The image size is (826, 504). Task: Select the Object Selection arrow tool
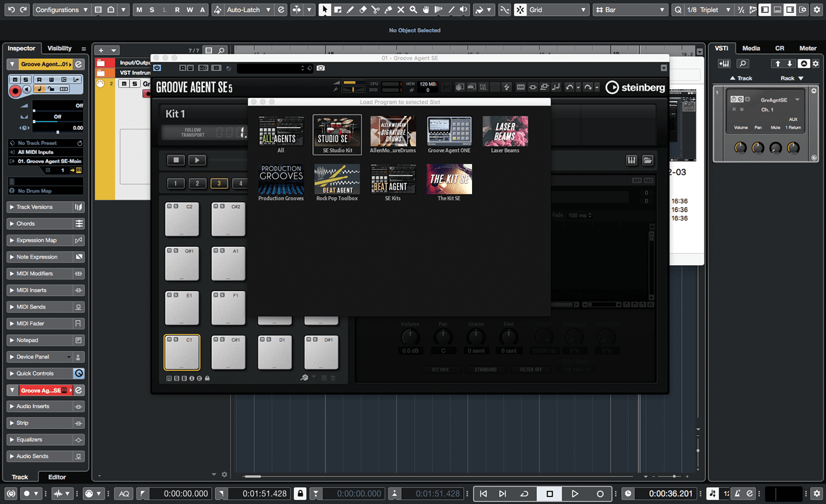pos(325,10)
